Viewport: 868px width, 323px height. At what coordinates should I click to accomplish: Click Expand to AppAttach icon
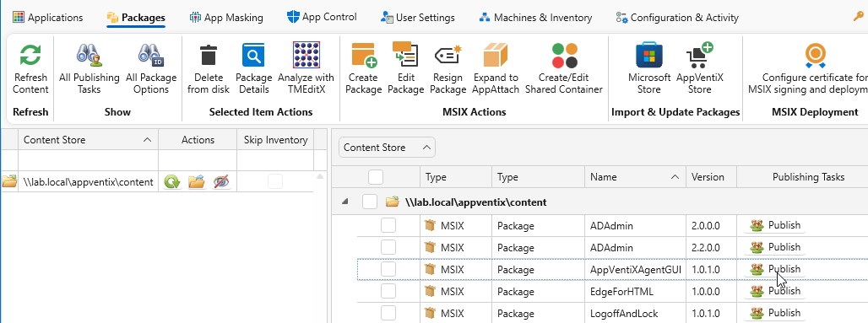[x=496, y=56]
